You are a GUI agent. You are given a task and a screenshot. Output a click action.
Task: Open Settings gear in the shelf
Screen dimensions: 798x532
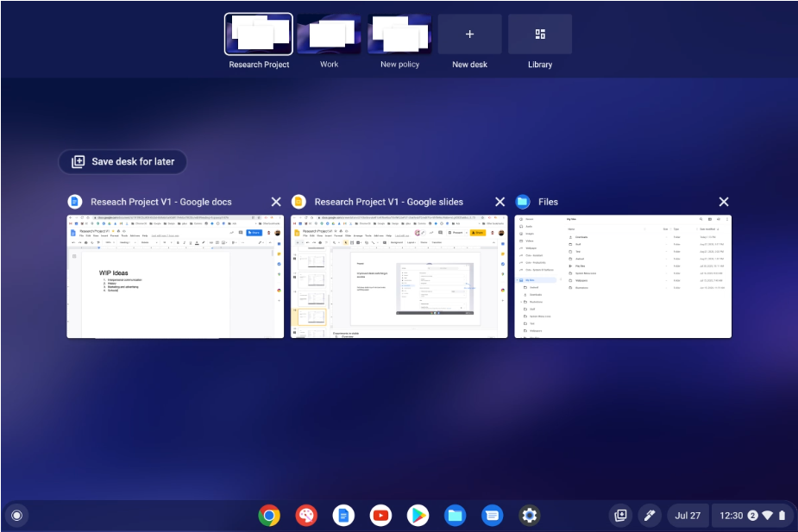[x=529, y=516]
